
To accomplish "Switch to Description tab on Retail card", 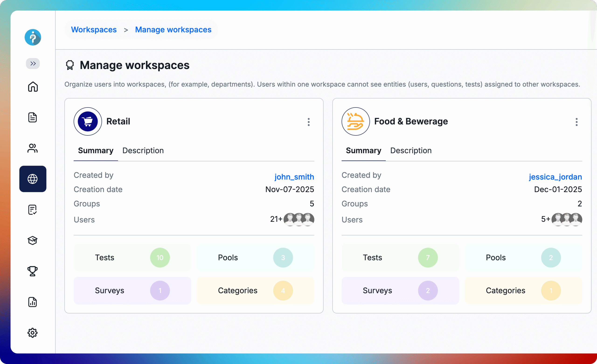I will pos(143,150).
